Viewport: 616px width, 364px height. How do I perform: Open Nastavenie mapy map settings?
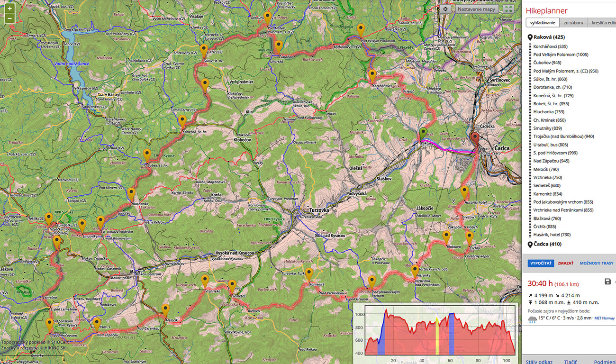pos(476,9)
